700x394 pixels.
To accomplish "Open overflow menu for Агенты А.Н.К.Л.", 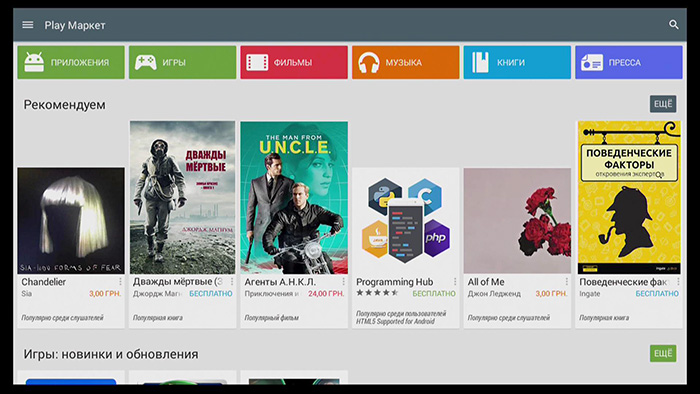I will [343, 282].
